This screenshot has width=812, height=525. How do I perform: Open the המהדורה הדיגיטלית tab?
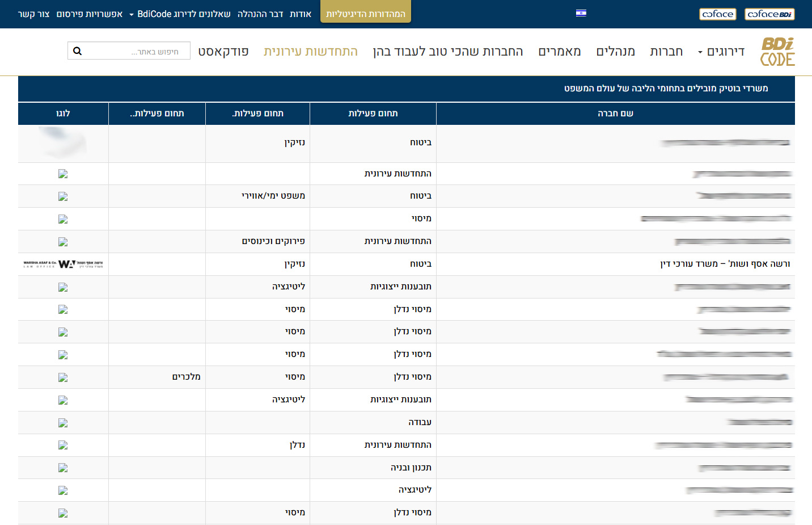366,14
